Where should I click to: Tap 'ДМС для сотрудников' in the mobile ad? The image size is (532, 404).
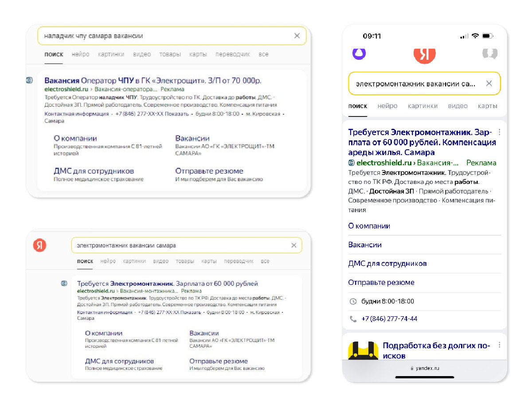point(387,264)
